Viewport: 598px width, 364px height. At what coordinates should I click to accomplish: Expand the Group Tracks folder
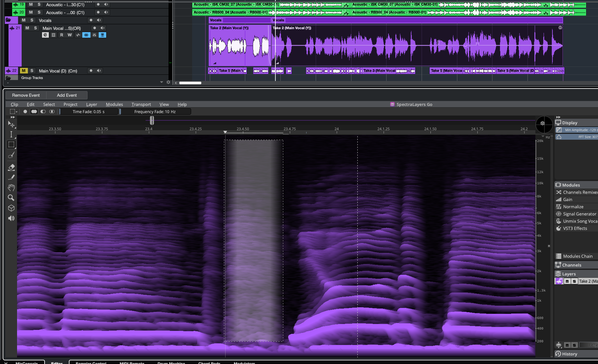pos(8,78)
